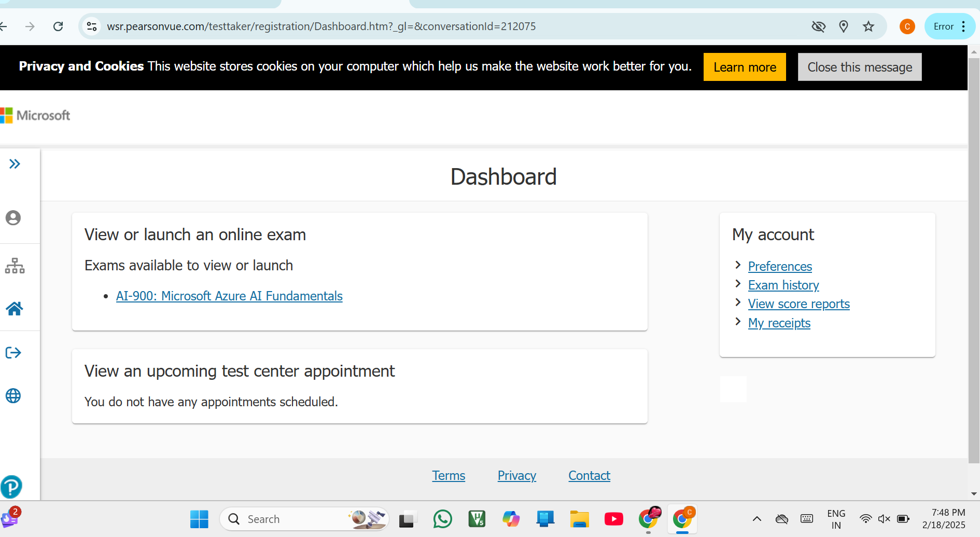
Task: Switch to the active Chrome window with the C badge
Action: [x=683, y=518]
